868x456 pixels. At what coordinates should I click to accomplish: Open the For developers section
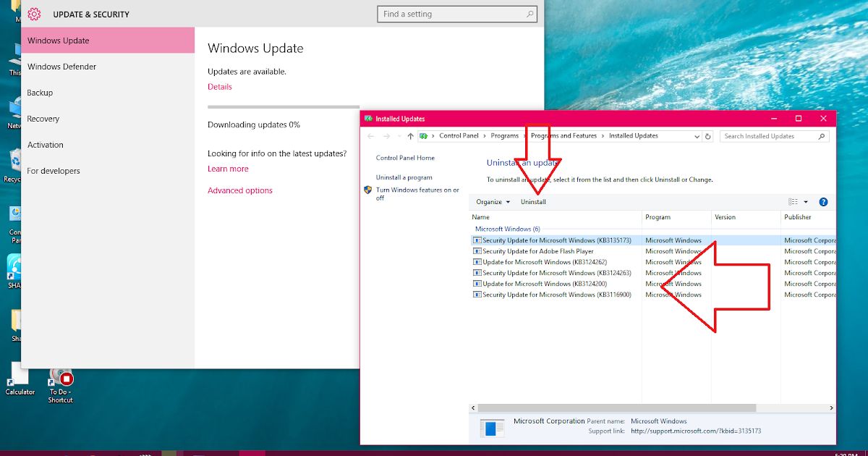pos(108,171)
